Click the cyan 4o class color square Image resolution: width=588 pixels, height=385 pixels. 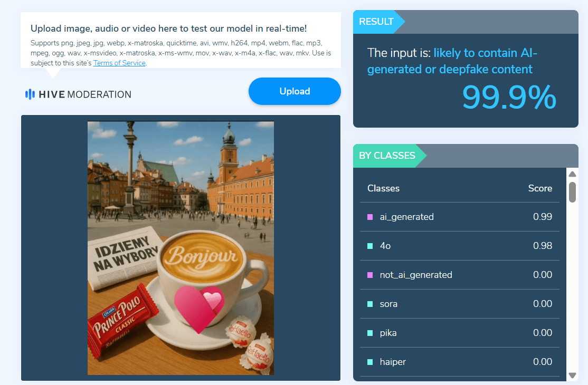tap(370, 246)
